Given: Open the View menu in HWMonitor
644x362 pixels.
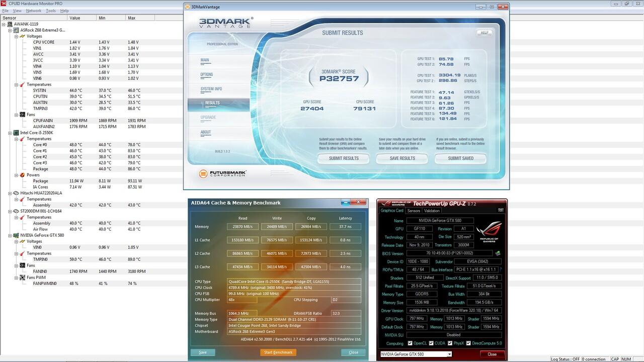Looking at the screenshot, I should pyautogui.click(x=17, y=11).
